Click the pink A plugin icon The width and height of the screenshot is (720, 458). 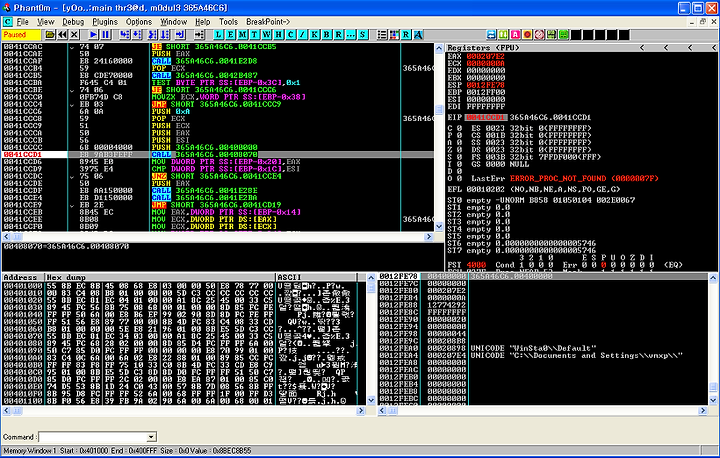tap(515, 34)
